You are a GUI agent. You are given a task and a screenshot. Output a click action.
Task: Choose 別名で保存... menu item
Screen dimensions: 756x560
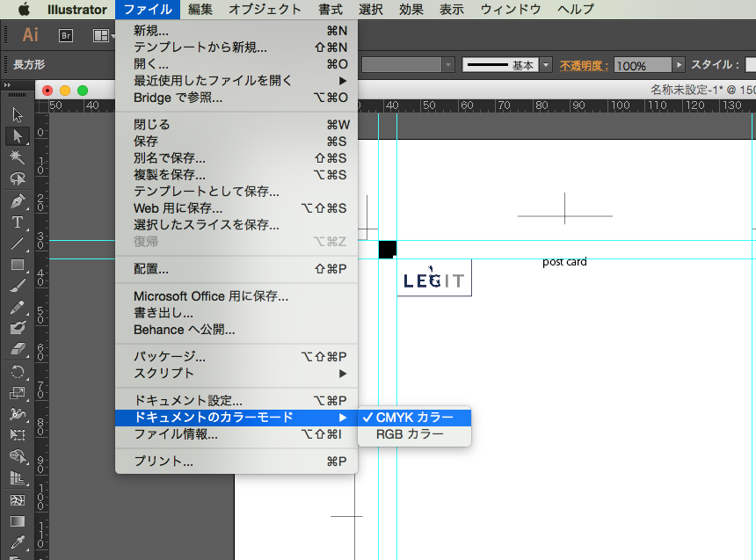click(236, 158)
